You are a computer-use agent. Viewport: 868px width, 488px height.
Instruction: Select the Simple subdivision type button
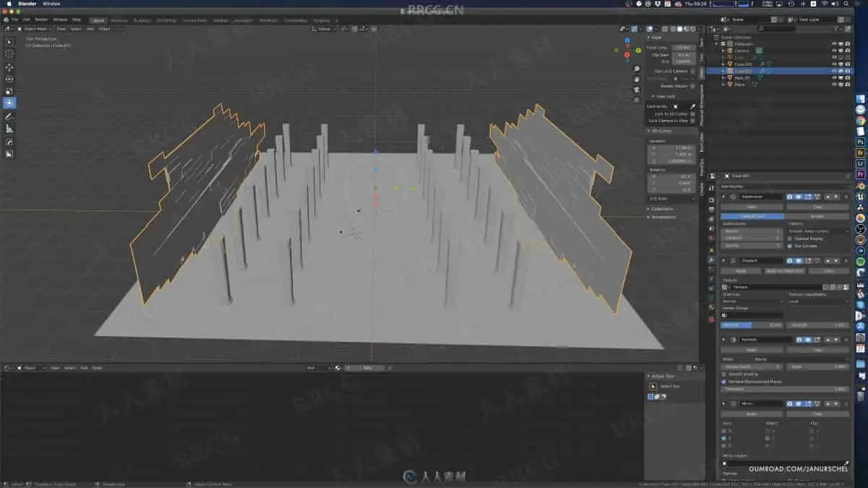point(818,216)
